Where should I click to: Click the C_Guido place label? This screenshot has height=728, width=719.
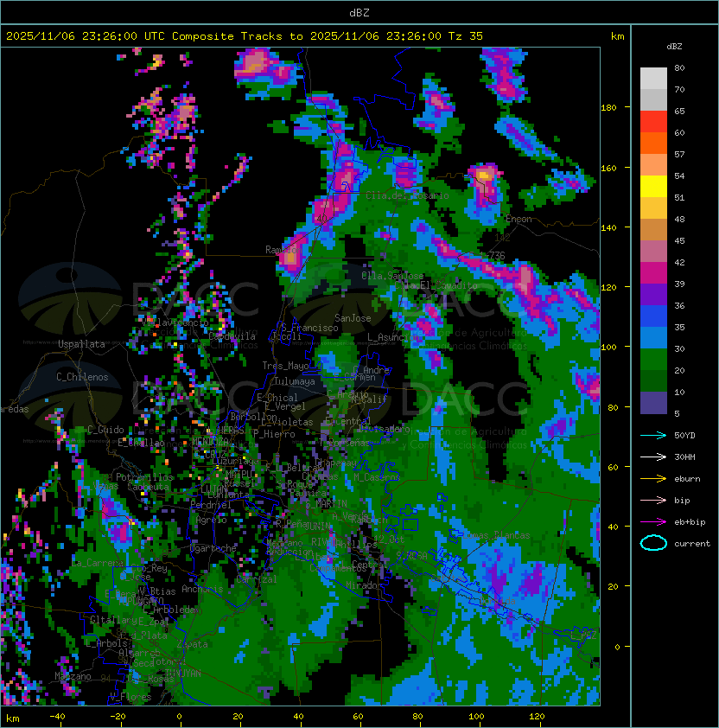point(105,430)
